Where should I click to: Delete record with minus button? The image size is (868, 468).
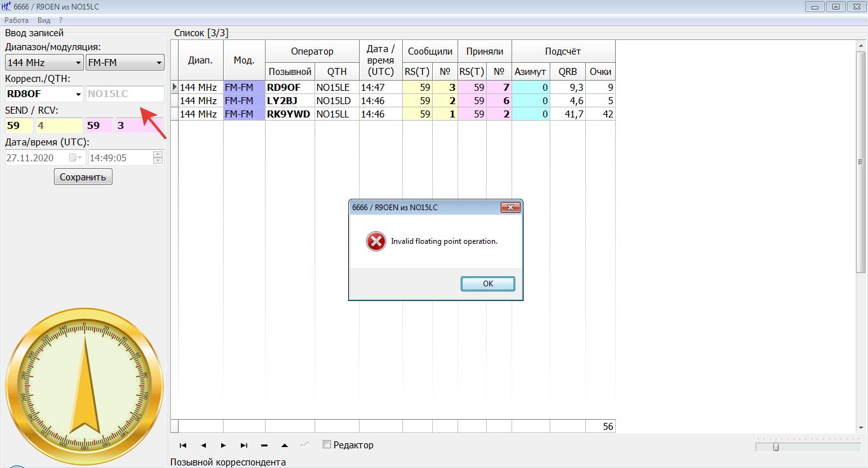[264, 445]
